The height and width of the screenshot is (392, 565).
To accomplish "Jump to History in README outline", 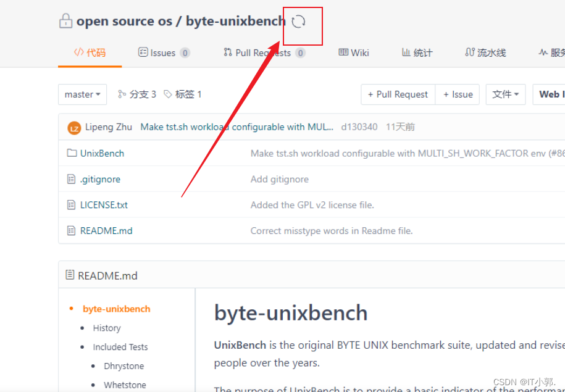I will click(x=107, y=328).
